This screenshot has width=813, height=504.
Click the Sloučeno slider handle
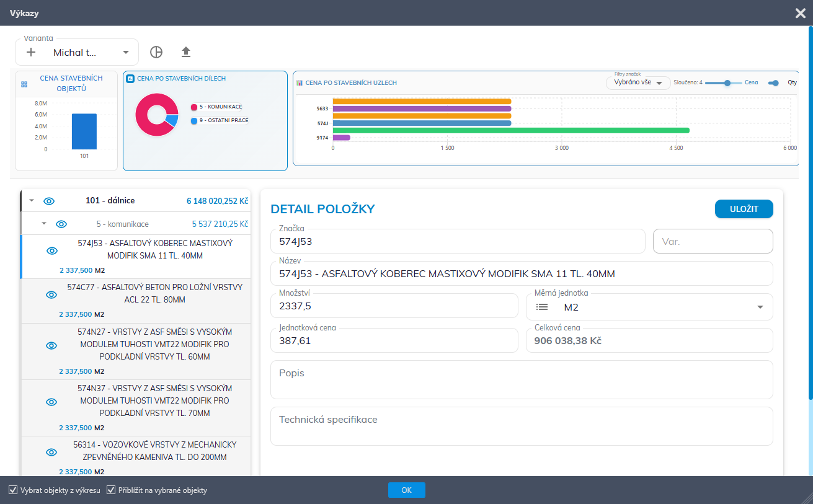coord(727,83)
